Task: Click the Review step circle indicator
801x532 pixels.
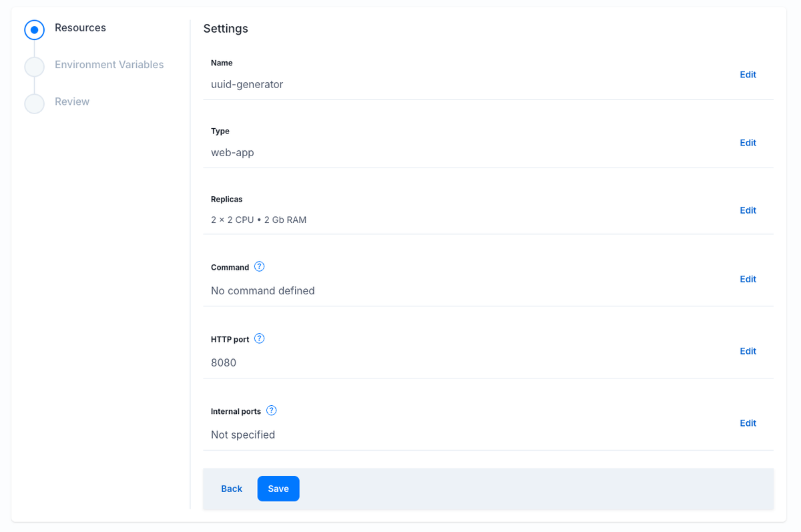Action: pyautogui.click(x=34, y=103)
